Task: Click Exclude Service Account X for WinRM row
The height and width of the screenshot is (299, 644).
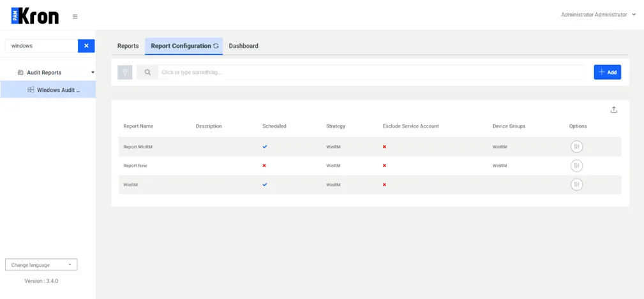Action: coord(384,185)
